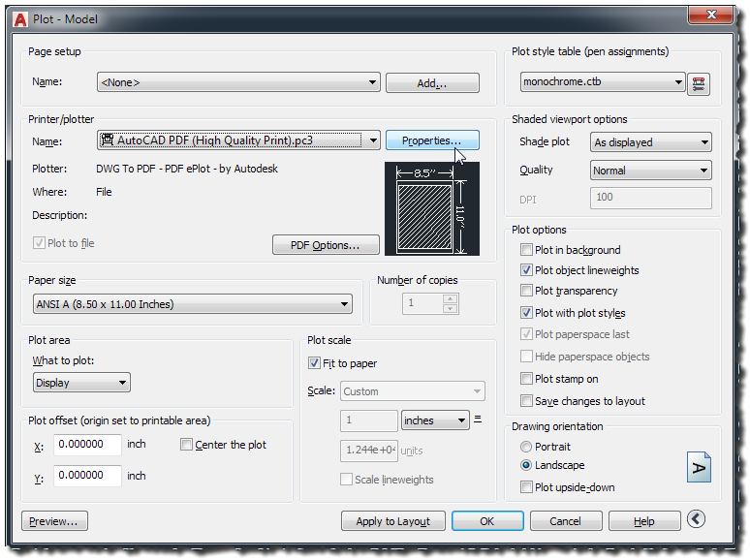Open the Printer/plotter Name dropdown
The image size is (750, 560).
238,140
